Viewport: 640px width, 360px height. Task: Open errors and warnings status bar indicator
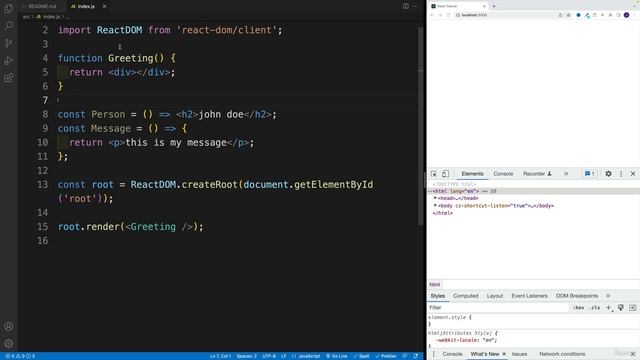[20, 356]
